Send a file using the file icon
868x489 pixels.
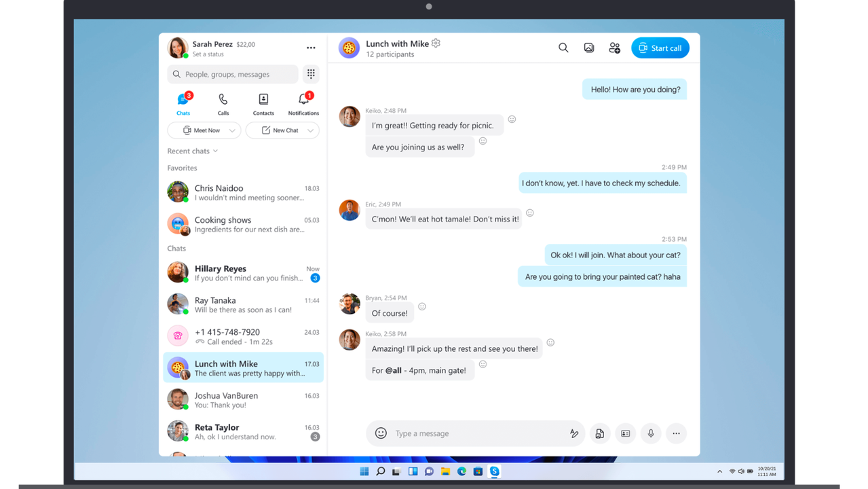pyautogui.click(x=599, y=433)
